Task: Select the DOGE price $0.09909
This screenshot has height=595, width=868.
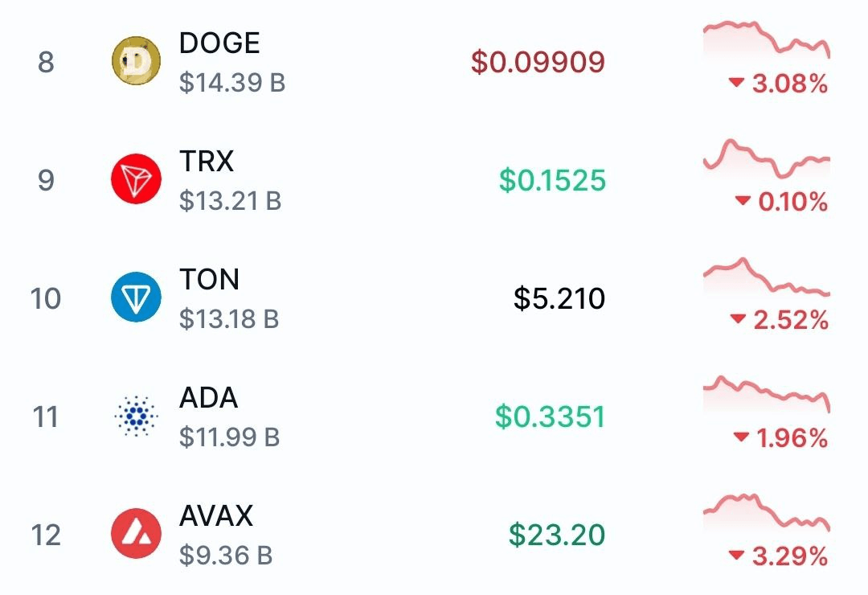Action: [x=538, y=61]
